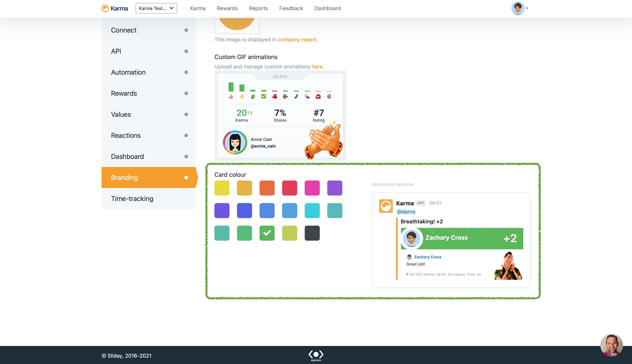Viewport: 632px width, 364px height.
Task: Click the @demo mention in preview
Action: pos(406,212)
